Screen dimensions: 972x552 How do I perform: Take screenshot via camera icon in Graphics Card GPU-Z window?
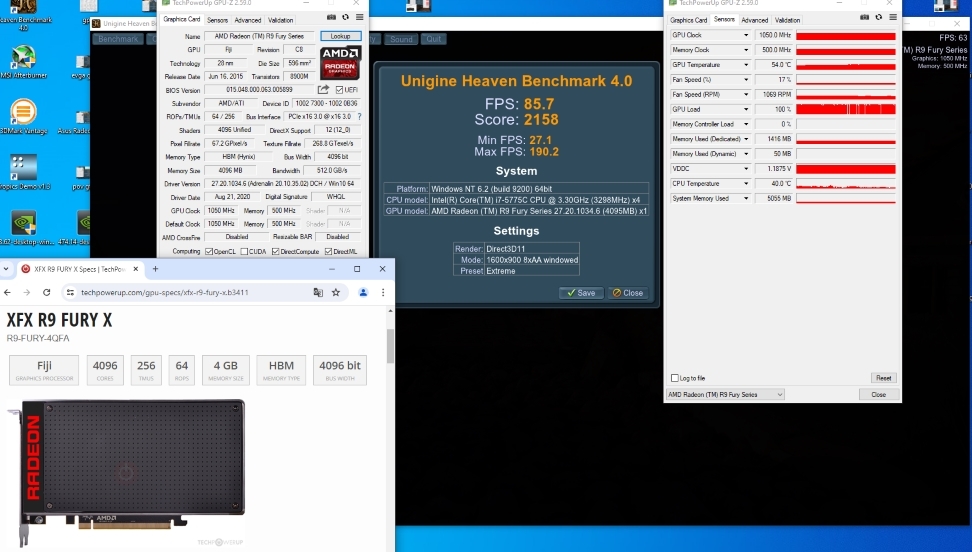point(331,17)
